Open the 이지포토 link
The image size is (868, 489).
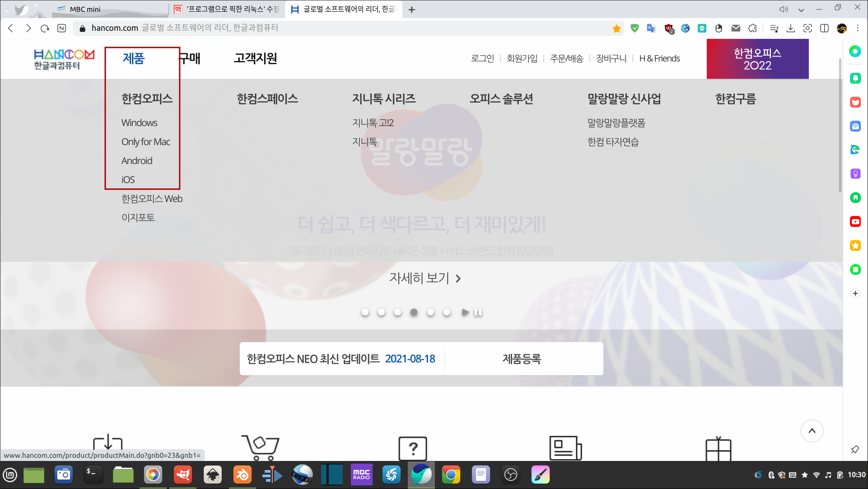pos(138,218)
